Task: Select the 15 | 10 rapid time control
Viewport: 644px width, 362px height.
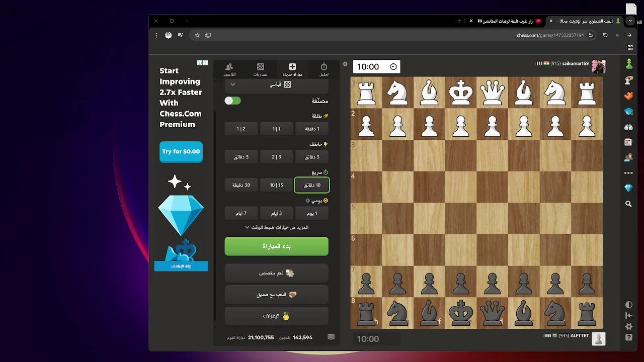Action: point(276,185)
